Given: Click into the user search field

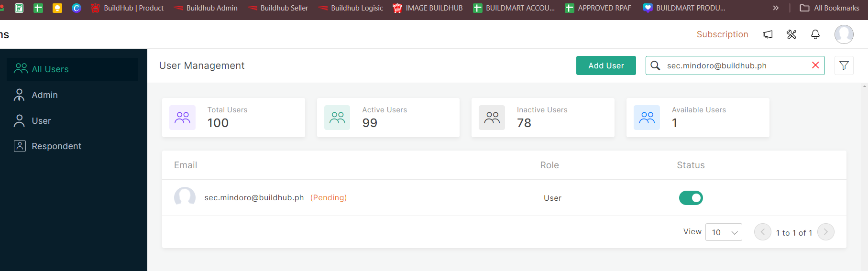Looking at the screenshot, I should [732, 65].
